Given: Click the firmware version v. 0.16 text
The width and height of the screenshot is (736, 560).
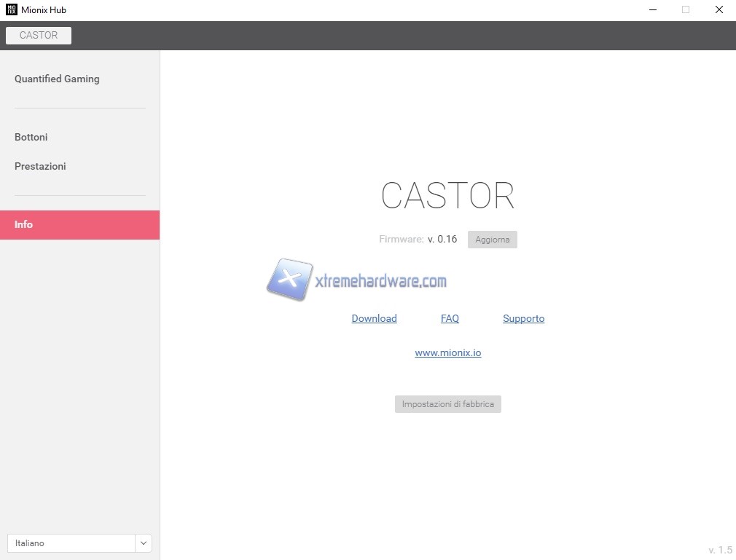Looking at the screenshot, I should pyautogui.click(x=442, y=239).
